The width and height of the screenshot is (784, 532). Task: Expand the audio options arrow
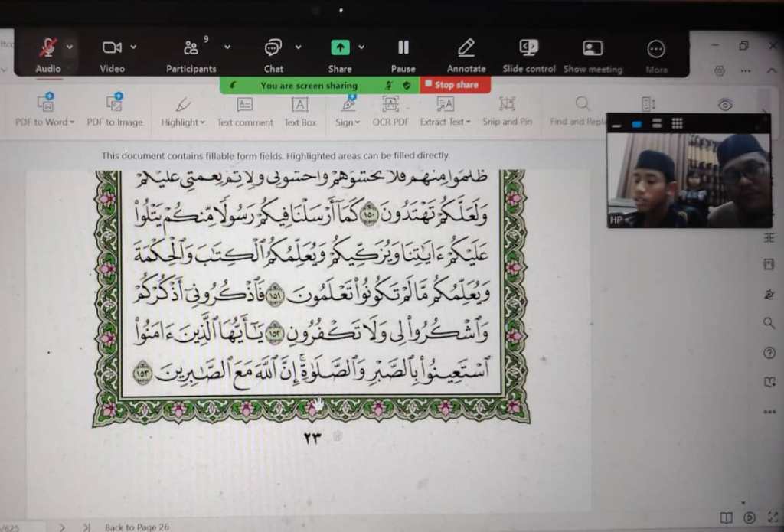point(70,47)
